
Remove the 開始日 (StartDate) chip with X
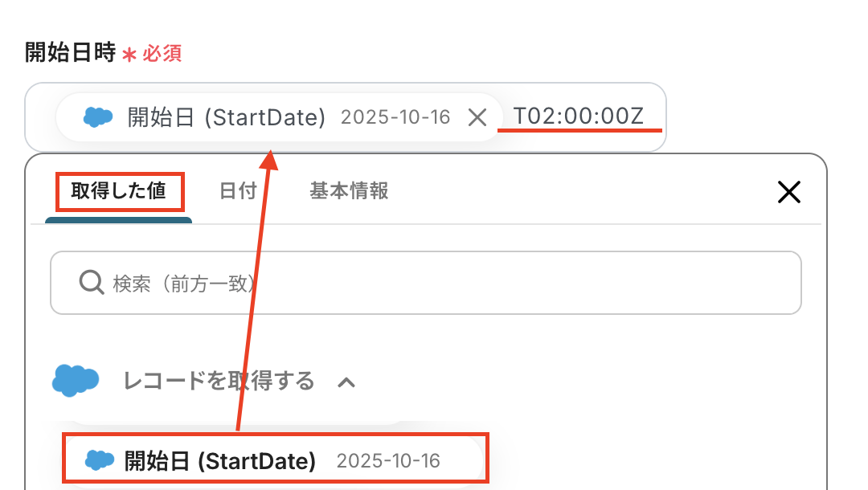click(x=477, y=117)
